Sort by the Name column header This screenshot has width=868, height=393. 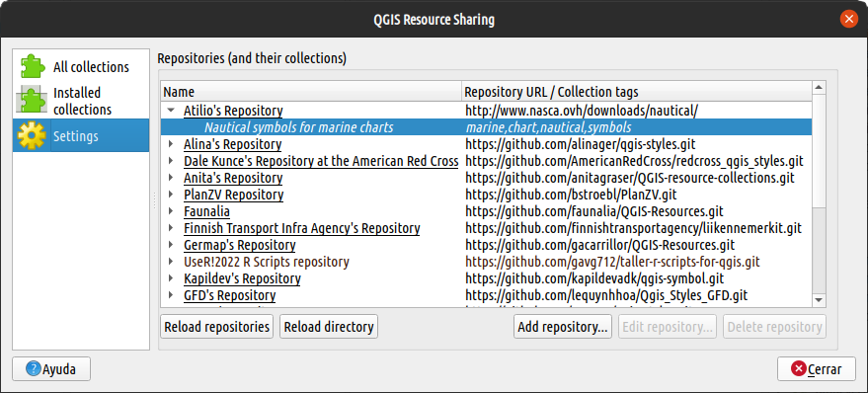point(311,91)
